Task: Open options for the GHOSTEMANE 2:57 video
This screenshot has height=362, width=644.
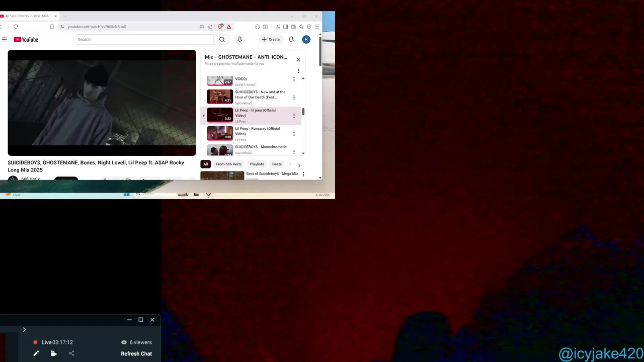Action: (x=294, y=79)
